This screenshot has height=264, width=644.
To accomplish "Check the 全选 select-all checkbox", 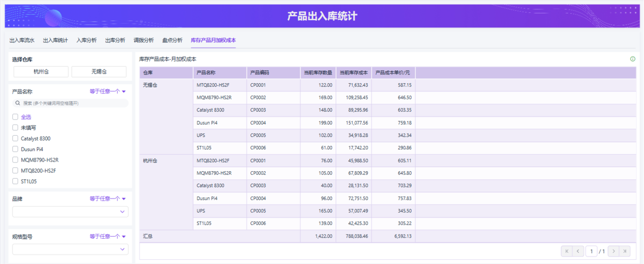I will tap(15, 117).
